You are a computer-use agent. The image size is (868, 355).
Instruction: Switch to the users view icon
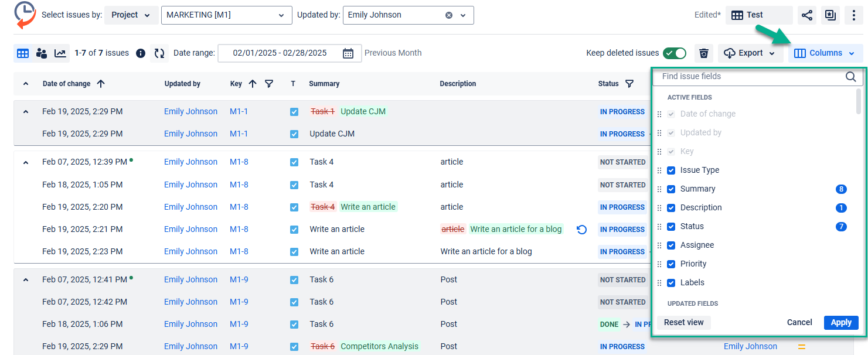point(42,53)
